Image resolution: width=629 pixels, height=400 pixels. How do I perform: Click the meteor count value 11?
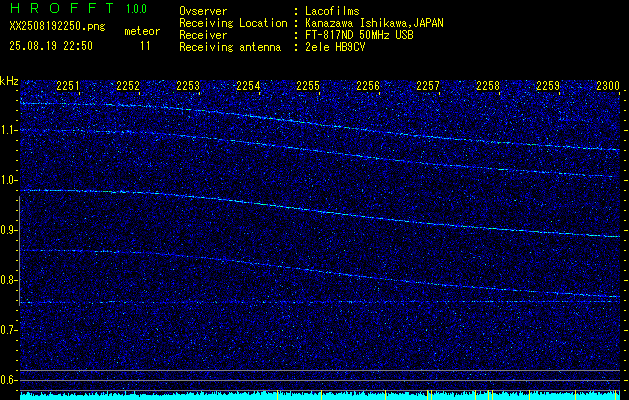(145, 46)
